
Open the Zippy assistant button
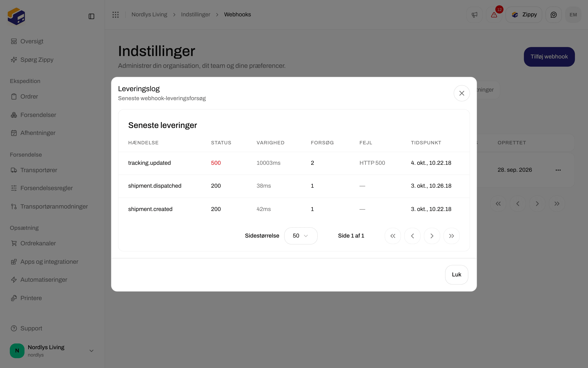point(524,15)
